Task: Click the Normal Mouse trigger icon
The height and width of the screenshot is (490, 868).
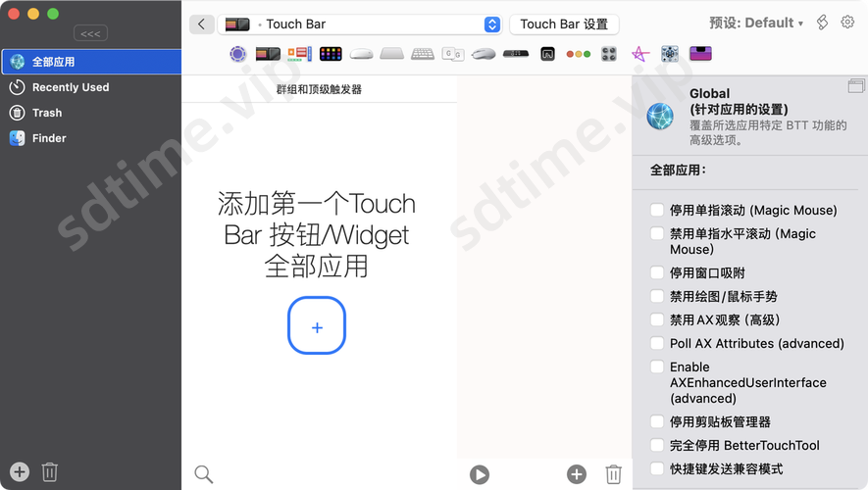Action: (x=484, y=53)
